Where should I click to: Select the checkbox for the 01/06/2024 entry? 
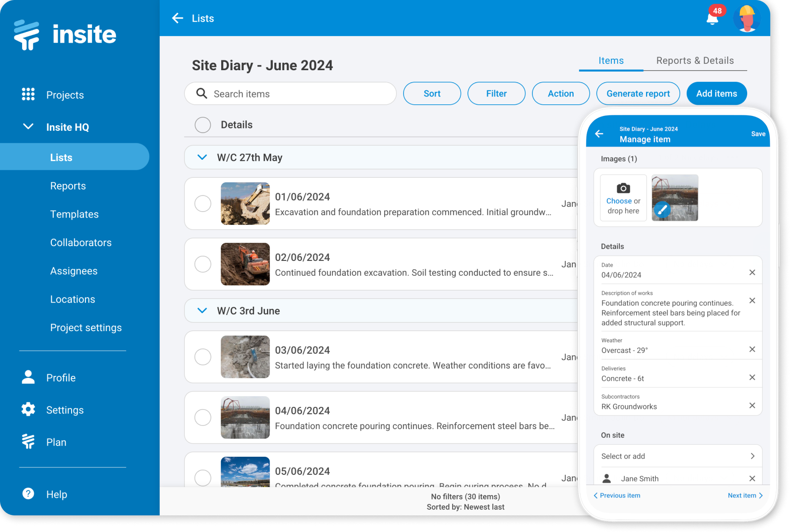click(x=203, y=203)
